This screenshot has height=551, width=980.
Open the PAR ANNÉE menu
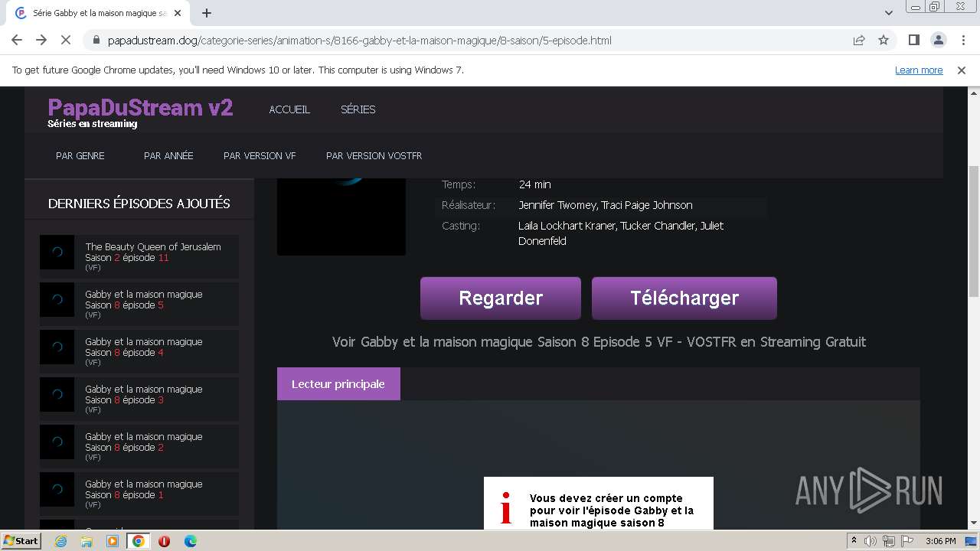(168, 155)
